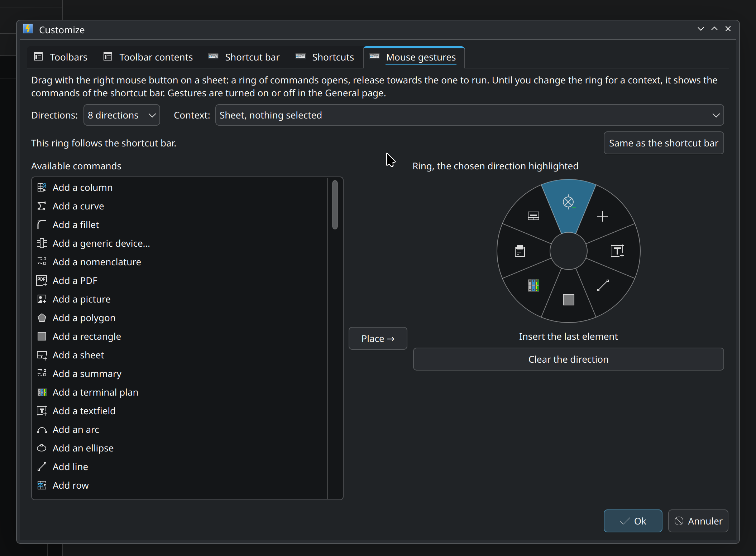Click the Place arrow button
Viewport: 756px width, 556px height.
[378, 338]
